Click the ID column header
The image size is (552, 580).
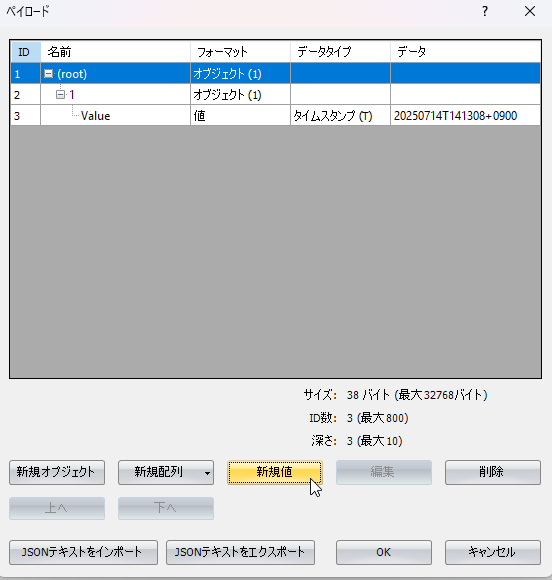pos(25,52)
